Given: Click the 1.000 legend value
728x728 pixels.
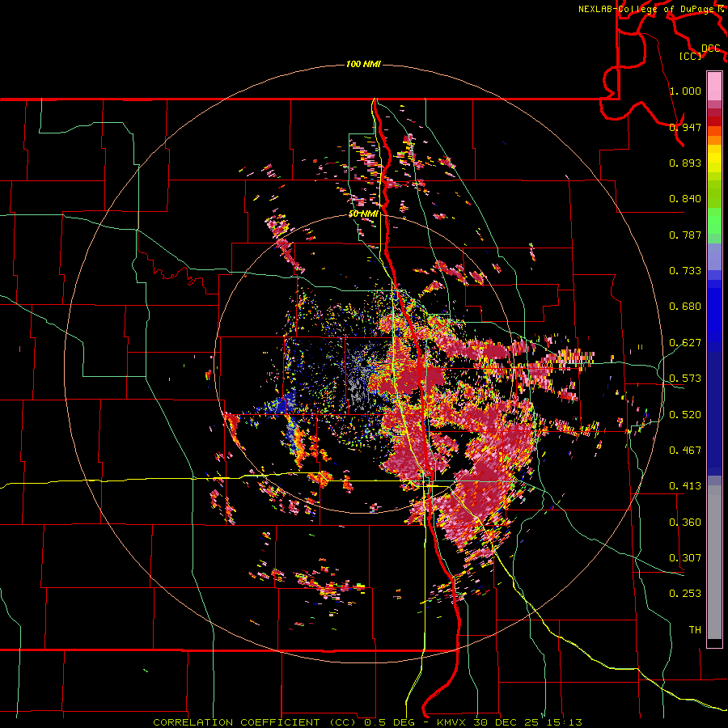Looking at the screenshot, I should pos(685,91).
